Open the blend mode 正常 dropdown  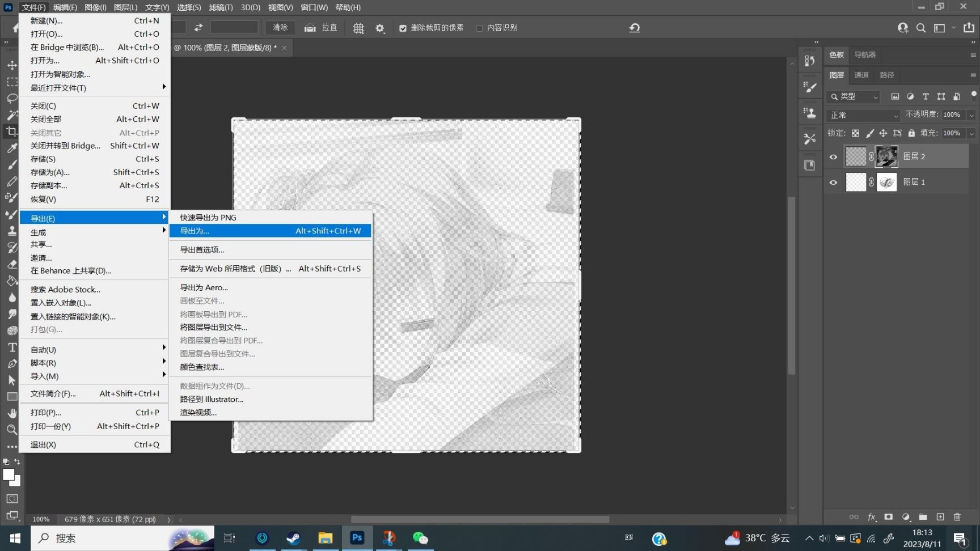tap(863, 115)
